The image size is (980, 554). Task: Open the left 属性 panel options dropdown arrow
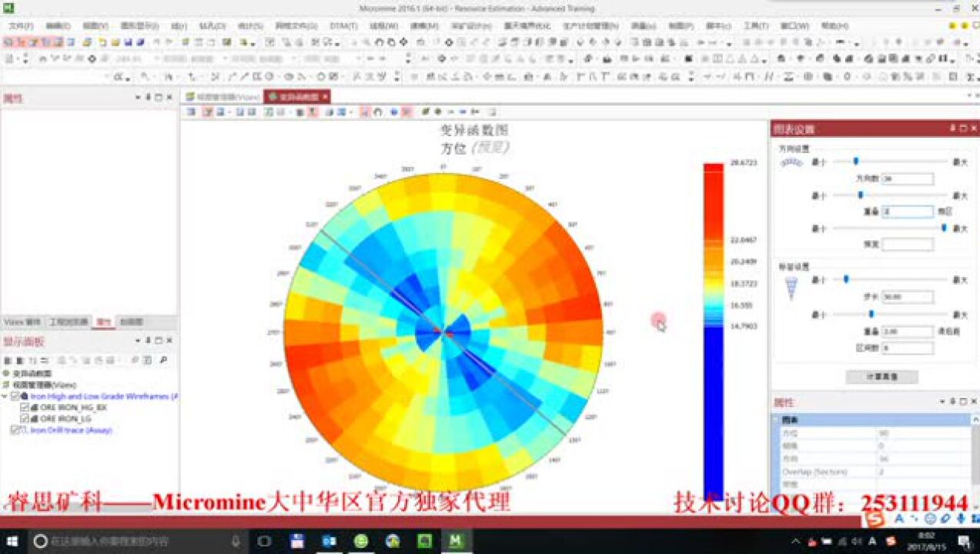pyautogui.click(x=139, y=98)
